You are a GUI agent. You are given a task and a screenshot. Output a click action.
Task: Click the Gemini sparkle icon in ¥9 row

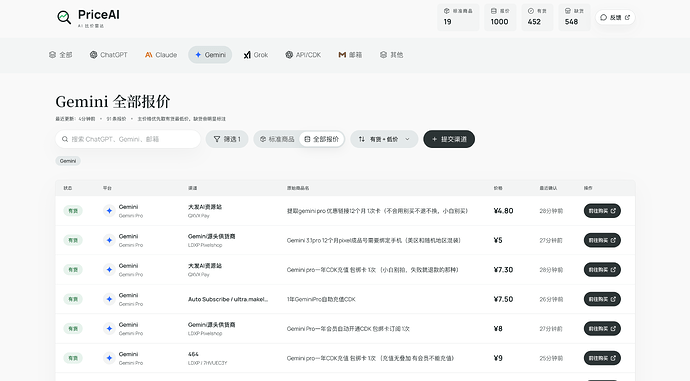pyautogui.click(x=109, y=358)
